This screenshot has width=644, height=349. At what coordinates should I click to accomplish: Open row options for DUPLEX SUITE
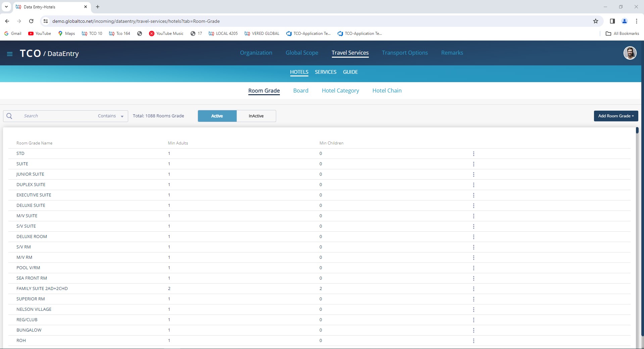(x=474, y=185)
